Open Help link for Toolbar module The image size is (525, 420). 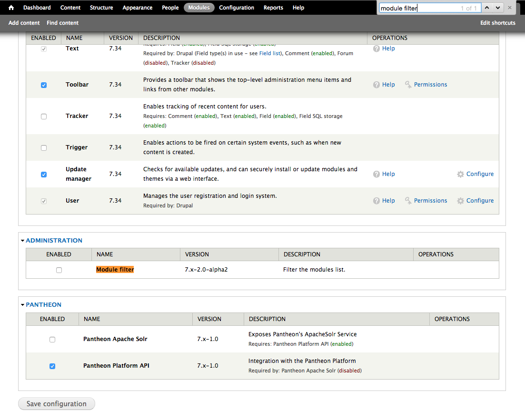click(x=388, y=85)
